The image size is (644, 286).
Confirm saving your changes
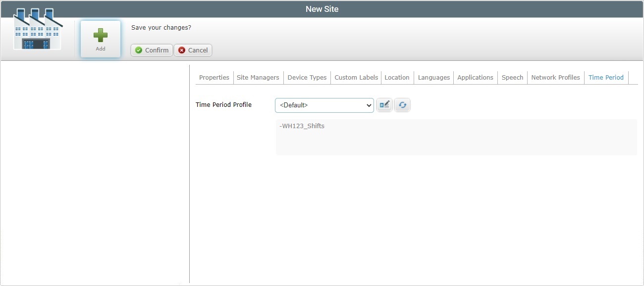tap(151, 50)
